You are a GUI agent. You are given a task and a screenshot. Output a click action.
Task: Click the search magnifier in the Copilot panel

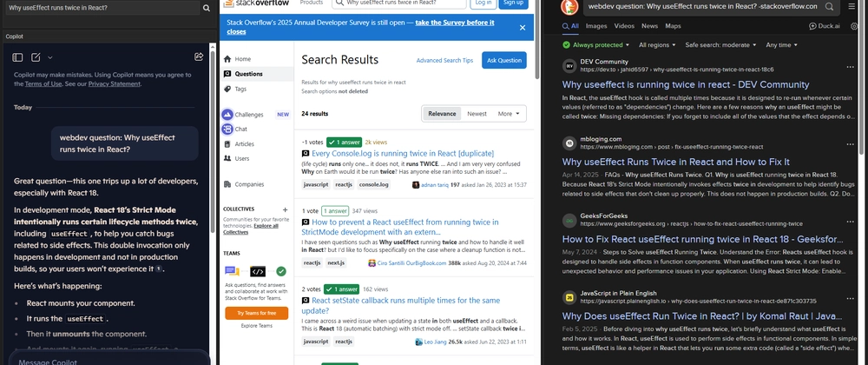point(207,9)
